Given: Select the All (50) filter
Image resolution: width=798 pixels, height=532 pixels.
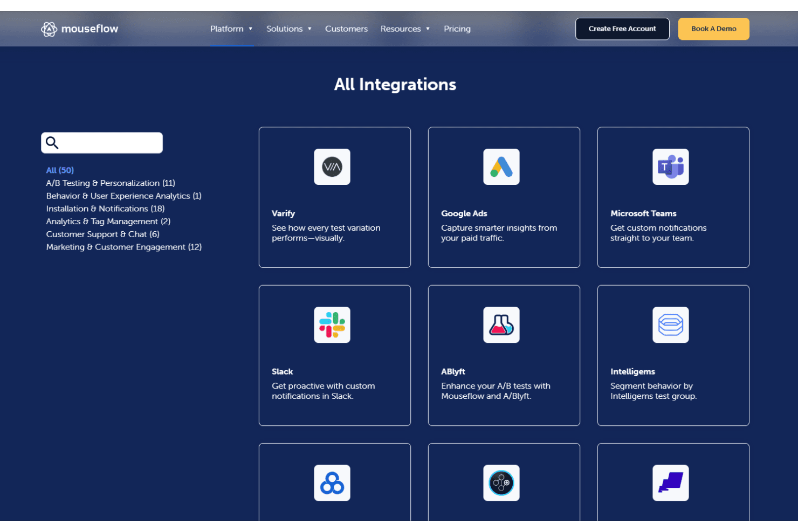Looking at the screenshot, I should coord(60,170).
